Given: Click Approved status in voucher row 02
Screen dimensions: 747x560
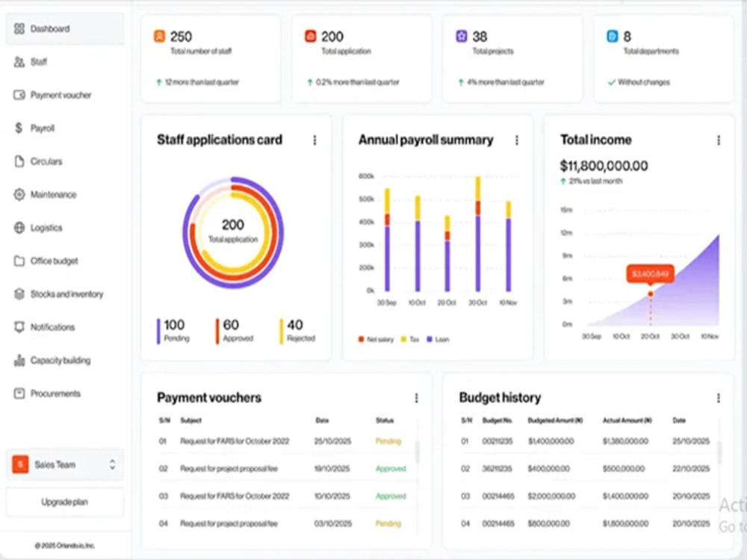Looking at the screenshot, I should point(391,469).
